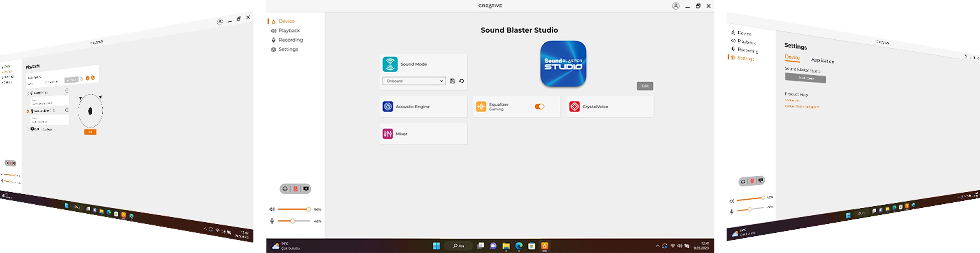
Task: Click the Sound Blaster Studio logo image
Action: [563, 64]
